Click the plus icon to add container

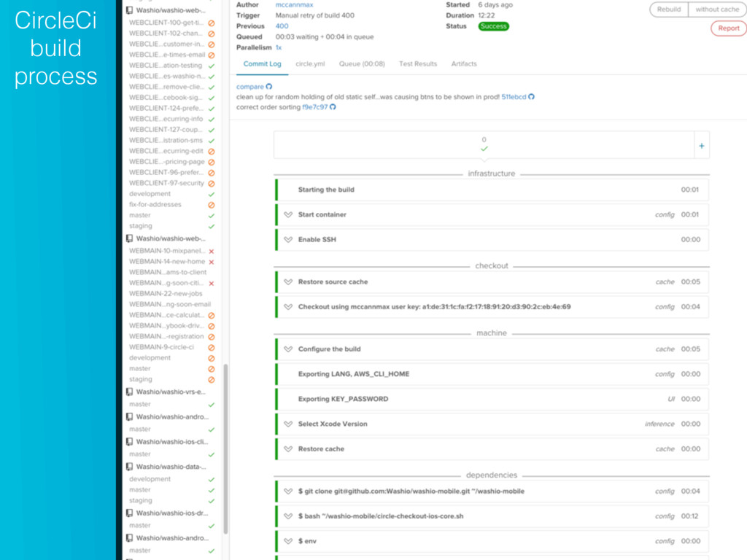(701, 146)
